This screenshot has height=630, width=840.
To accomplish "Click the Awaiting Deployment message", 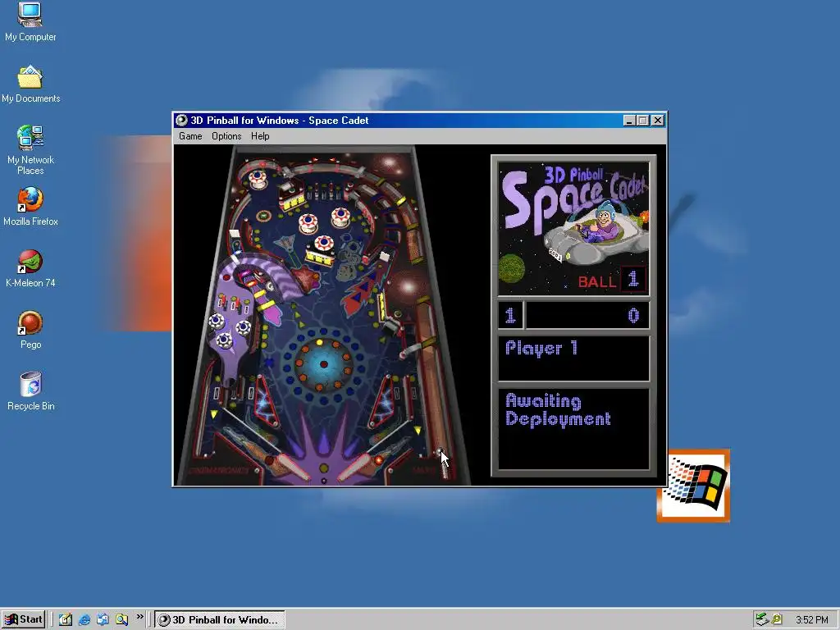I will tap(558, 410).
